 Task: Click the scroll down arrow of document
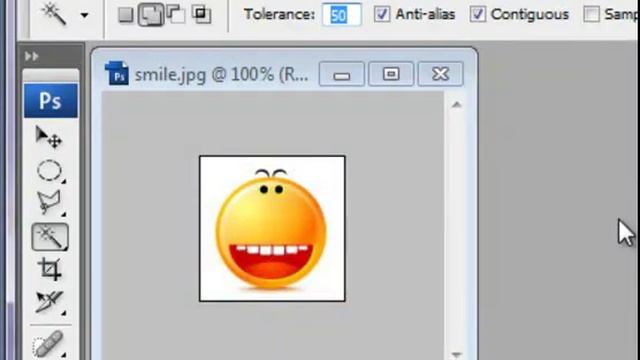point(457,355)
